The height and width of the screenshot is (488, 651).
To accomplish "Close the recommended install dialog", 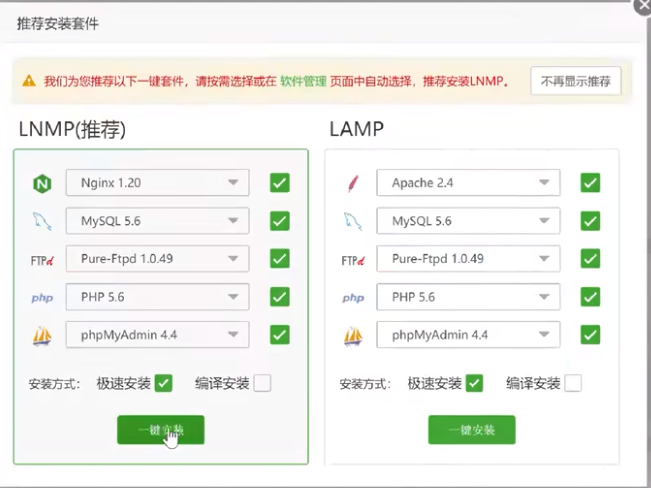I will (643, 6).
